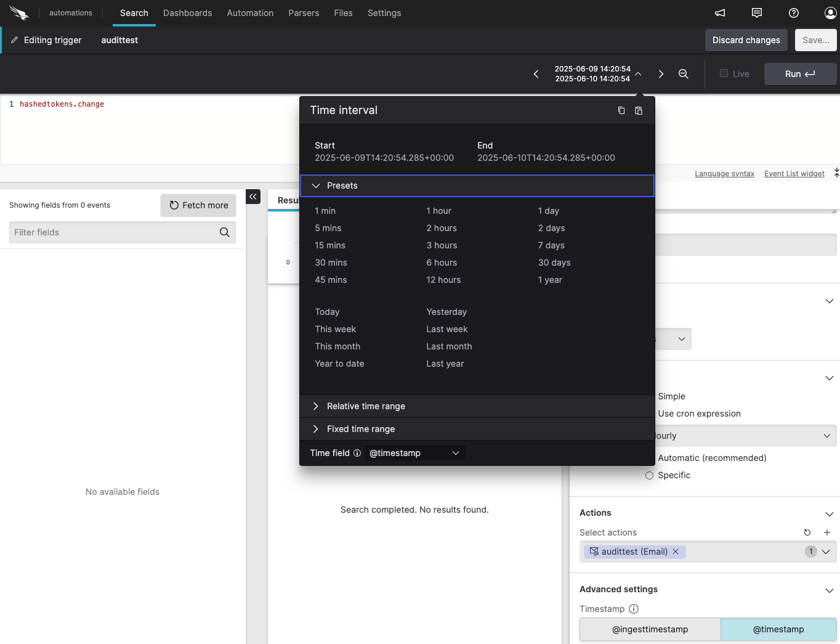
Task: Copy the time interval to clipboard
Action: tap(621, 110)
